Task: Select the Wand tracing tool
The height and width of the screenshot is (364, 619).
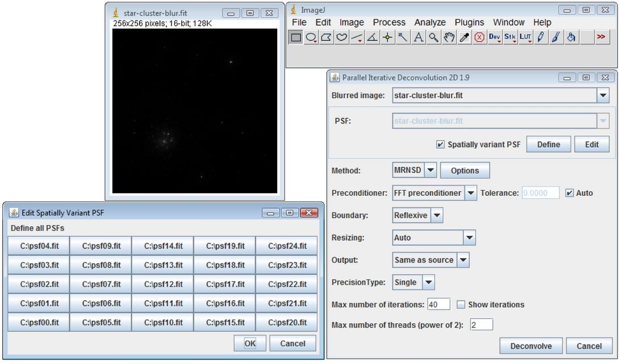Action: (x=403, y=37)
